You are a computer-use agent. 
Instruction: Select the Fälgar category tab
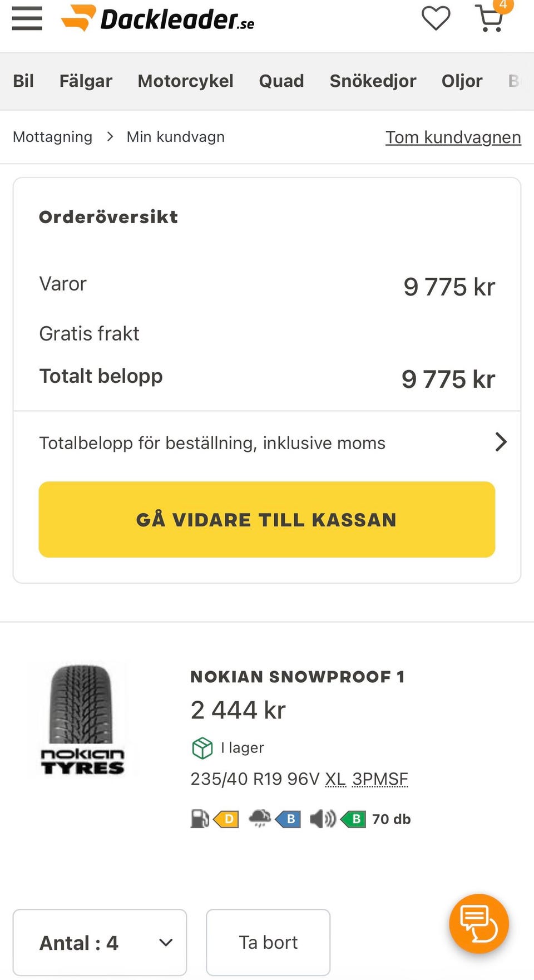pyautogui.click(x=86, y=81)
